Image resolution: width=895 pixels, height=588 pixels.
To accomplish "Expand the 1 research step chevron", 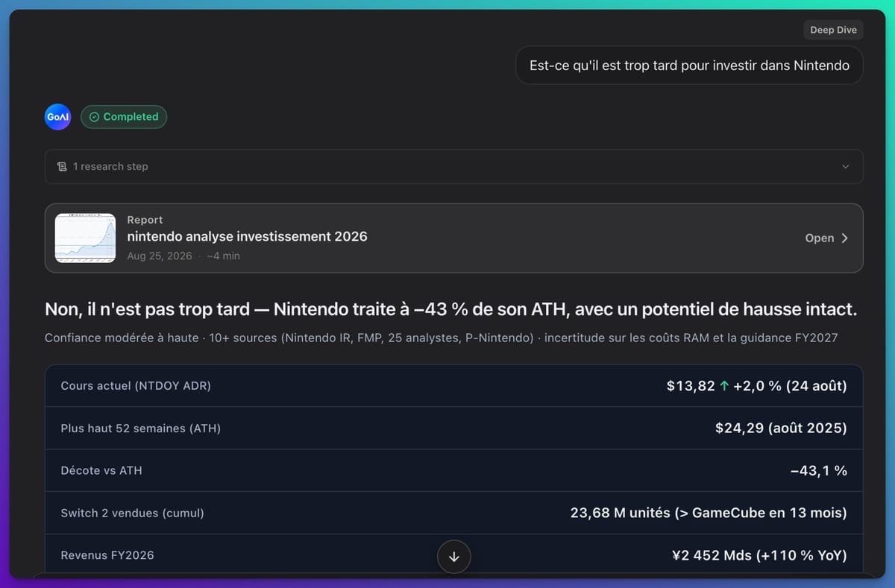I will coord(845,167).
